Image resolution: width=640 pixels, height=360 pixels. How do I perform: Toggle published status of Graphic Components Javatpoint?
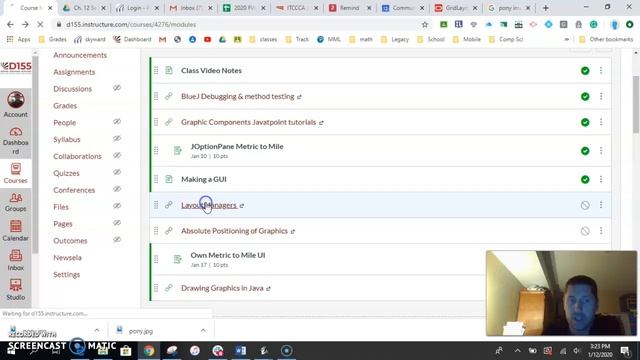click(x=585, y=122)
